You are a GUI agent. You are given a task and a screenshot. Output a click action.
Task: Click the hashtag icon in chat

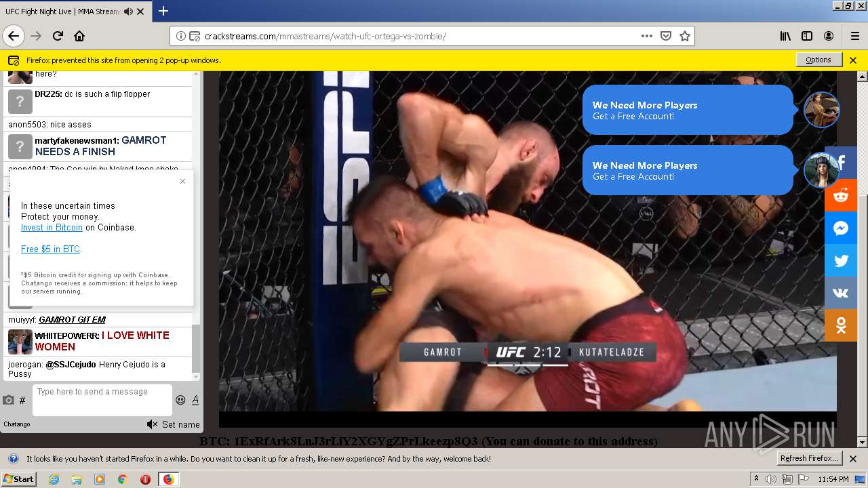22,401
